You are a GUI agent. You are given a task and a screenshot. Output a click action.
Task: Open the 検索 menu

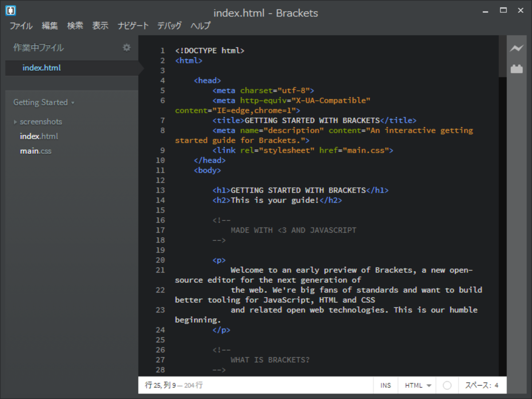click(75, 26)
